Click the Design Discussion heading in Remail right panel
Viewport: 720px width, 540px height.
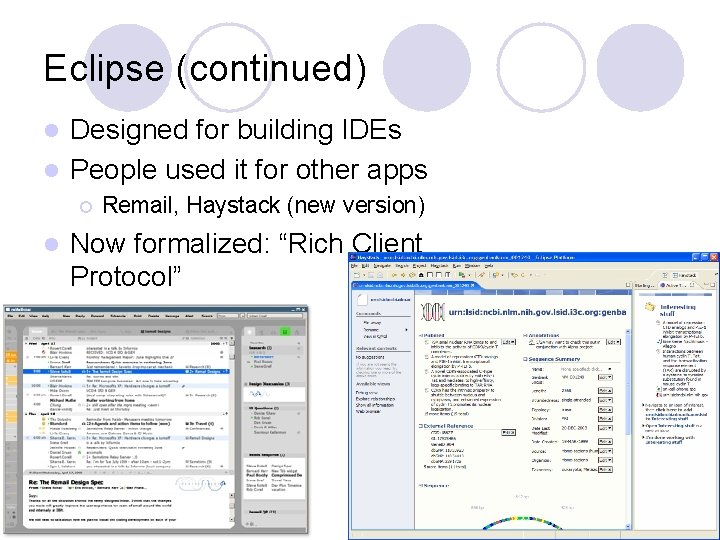point(270,384)
